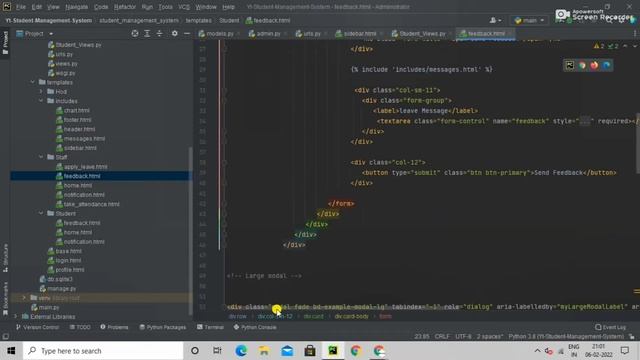Image resolution: width=640 pixels, height=360 pixels.
Task: Select footer.html in project tree
Action: 73,120
